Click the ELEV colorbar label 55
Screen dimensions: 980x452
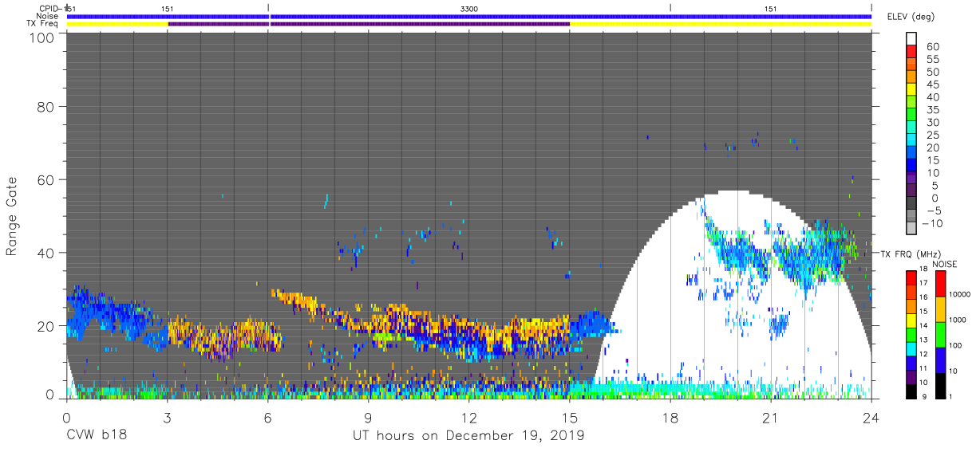(932, 60)
